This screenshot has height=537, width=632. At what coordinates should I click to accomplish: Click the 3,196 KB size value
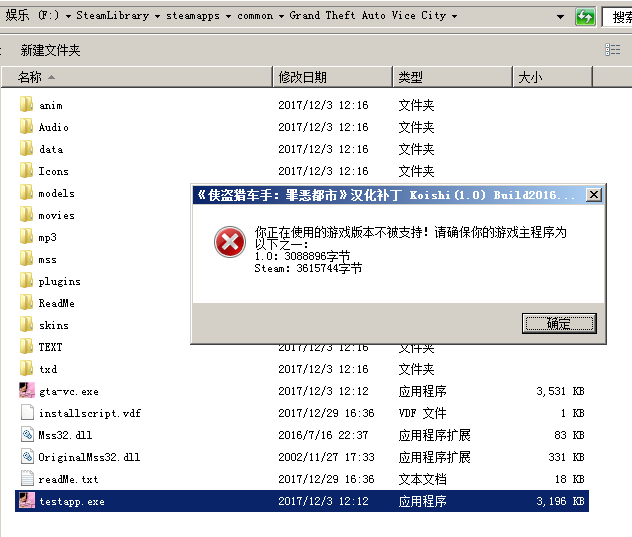(560, 501)
